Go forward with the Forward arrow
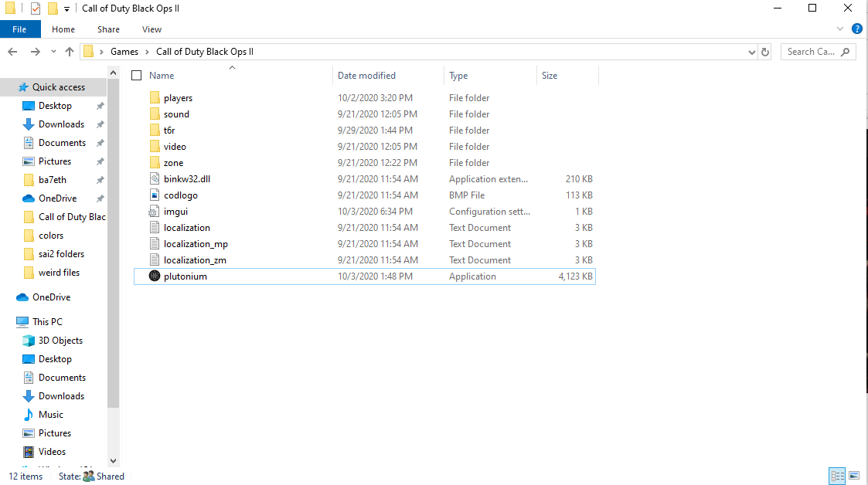Viewport: 868px width, 485px height. point(35,52)
